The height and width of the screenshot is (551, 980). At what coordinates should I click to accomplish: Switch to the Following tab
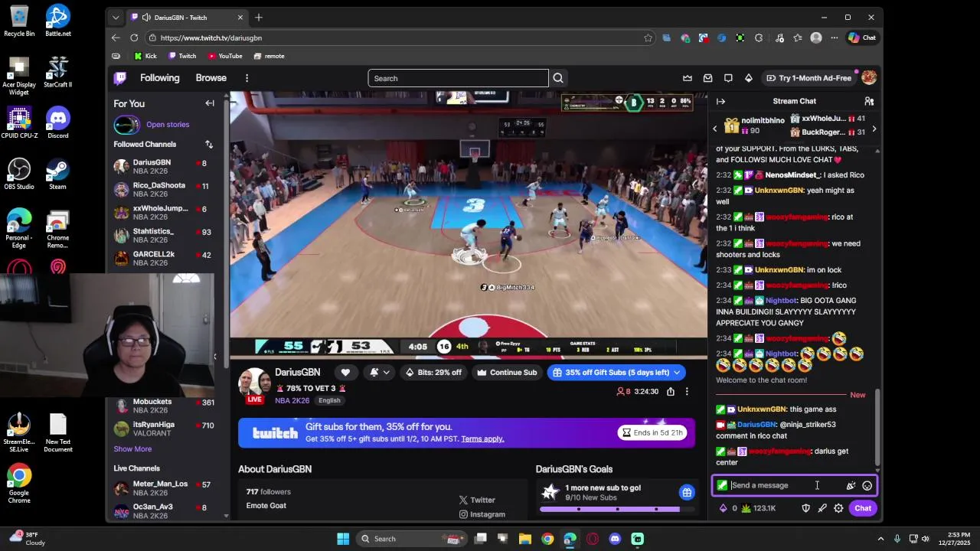click(x=159, y=78)
